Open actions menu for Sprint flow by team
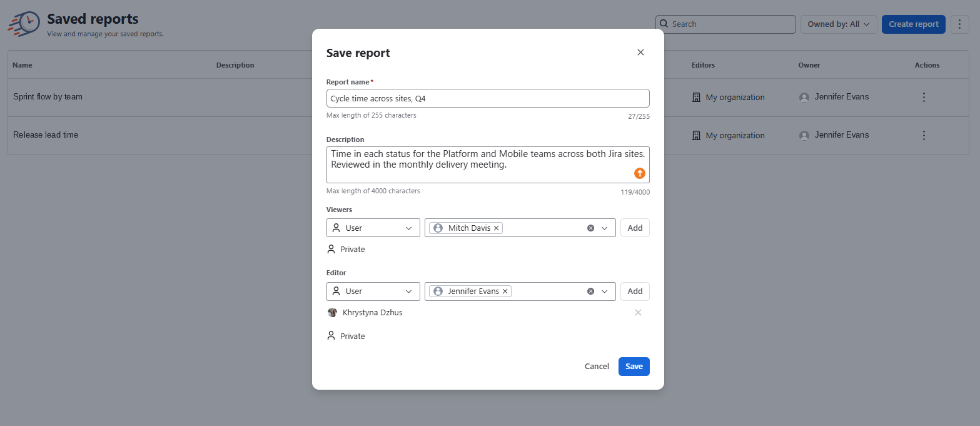 click(x=924, y=97)
